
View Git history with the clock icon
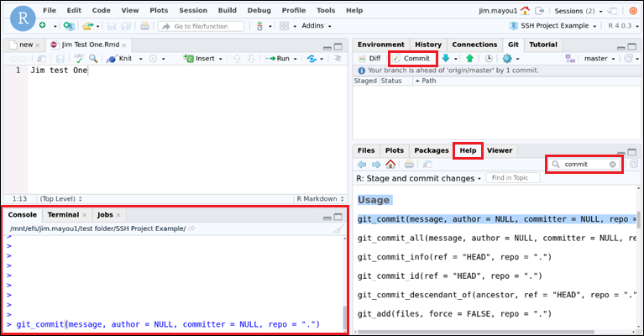[x=489, y=58]
